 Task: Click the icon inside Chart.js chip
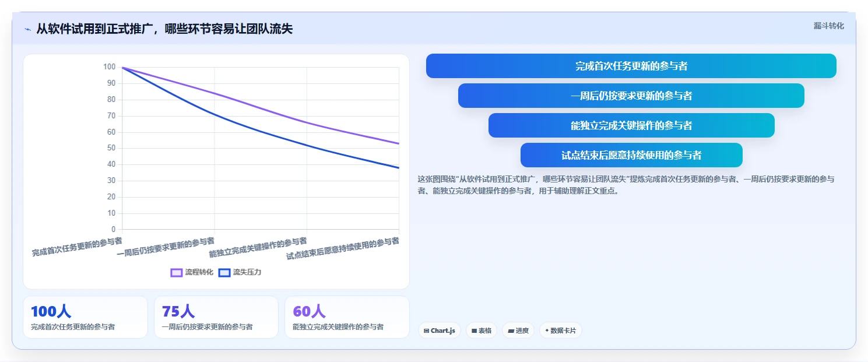coord(427,331)
